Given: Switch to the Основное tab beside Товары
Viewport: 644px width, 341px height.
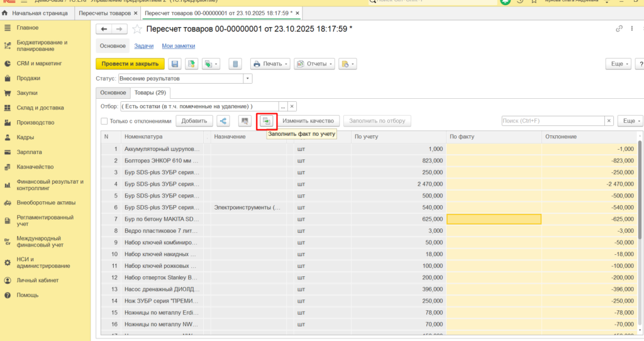Looking at the screenshot, I should coord(113,93).
